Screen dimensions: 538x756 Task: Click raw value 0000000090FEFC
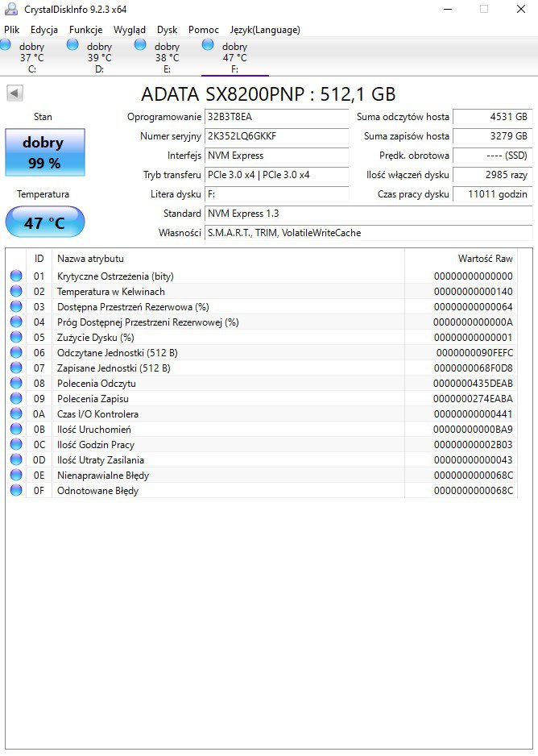[474, 353]
